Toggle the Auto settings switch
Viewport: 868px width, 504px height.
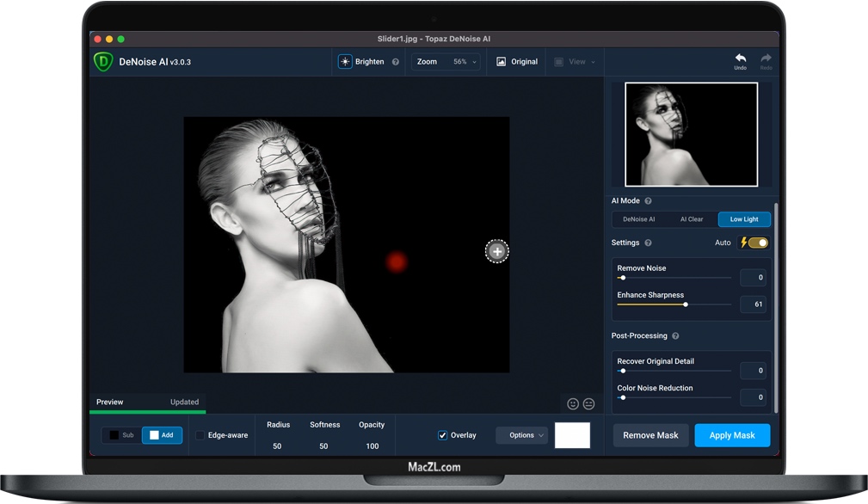click(x=758, y=243)
